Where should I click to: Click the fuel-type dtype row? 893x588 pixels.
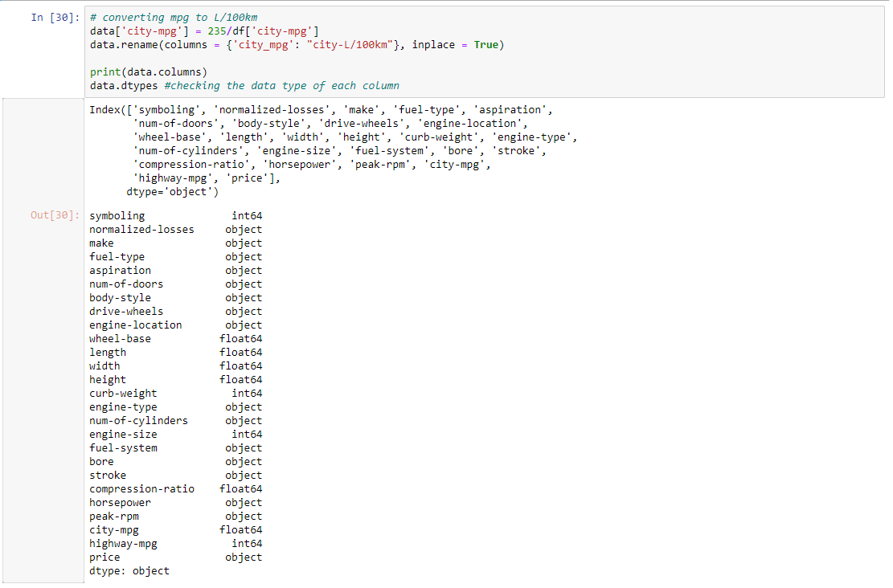[x=175, y=257]
